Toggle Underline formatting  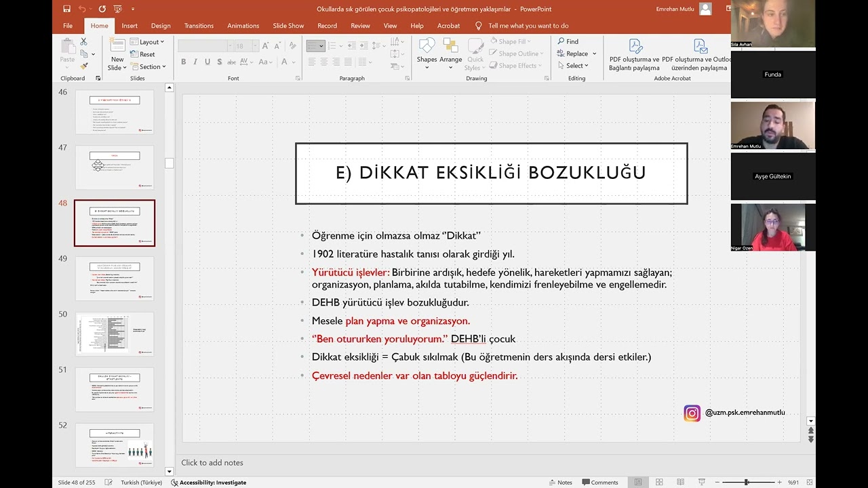point(207,62)
